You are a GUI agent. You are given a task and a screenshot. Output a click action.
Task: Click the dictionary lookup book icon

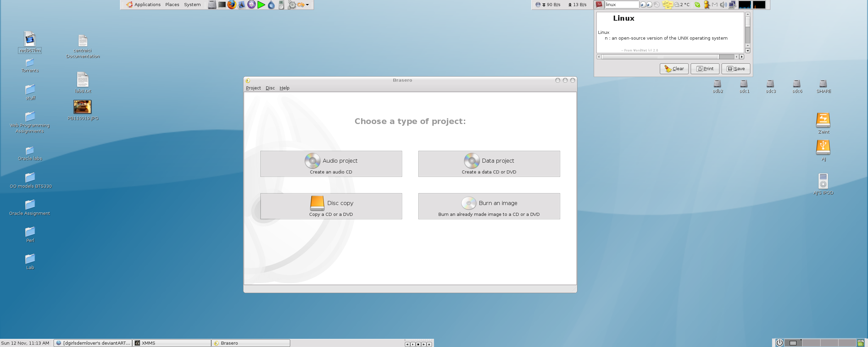pyautogui.click(x=599, y=4)
